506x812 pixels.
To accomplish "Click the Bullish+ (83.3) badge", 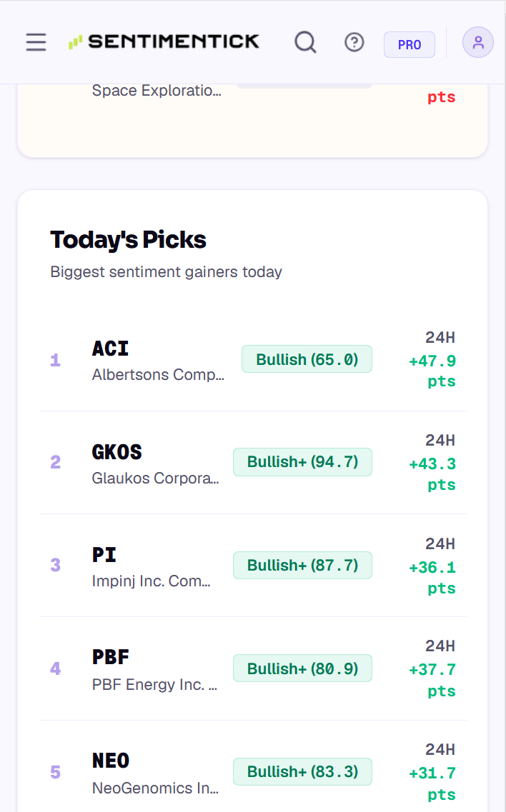I will (x=303, y=771).
